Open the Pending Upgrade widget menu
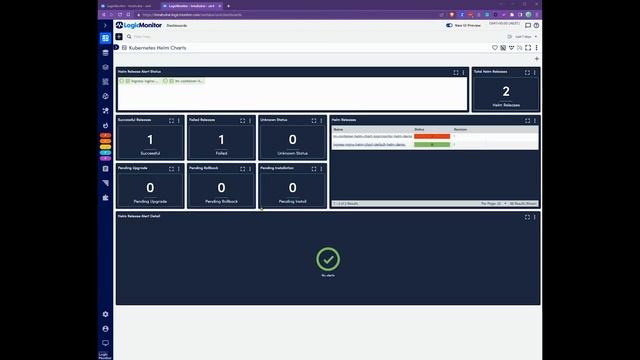 [179, 169]
